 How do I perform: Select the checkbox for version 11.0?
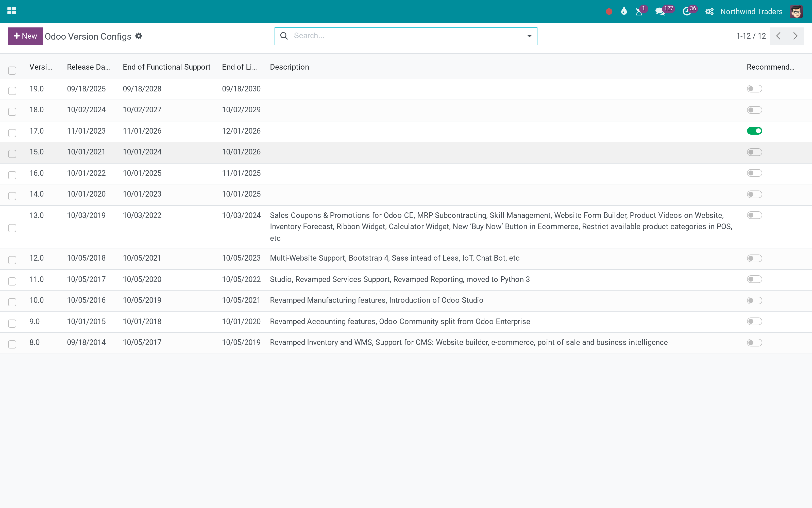12,281
